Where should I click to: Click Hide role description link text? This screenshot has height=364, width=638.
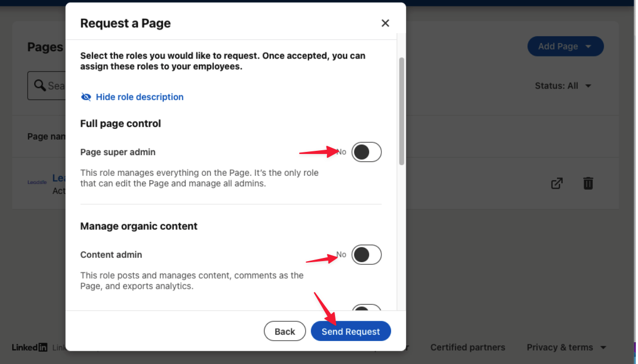pos(140,97)
